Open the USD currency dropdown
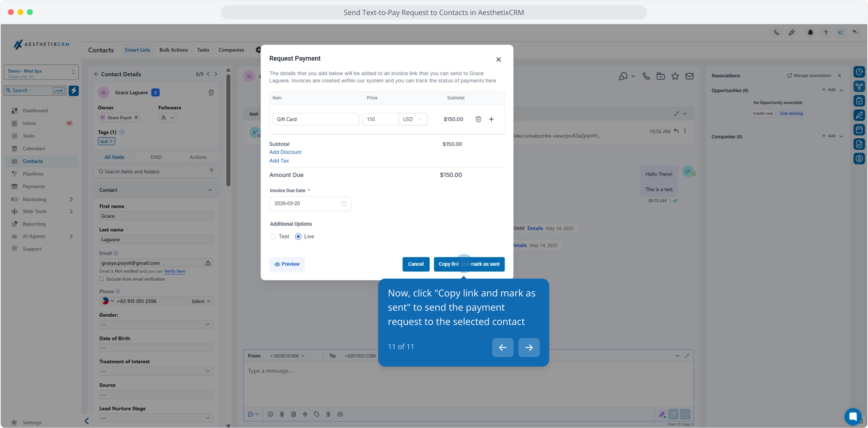This screenshot has height=428, width=868. 413,119
